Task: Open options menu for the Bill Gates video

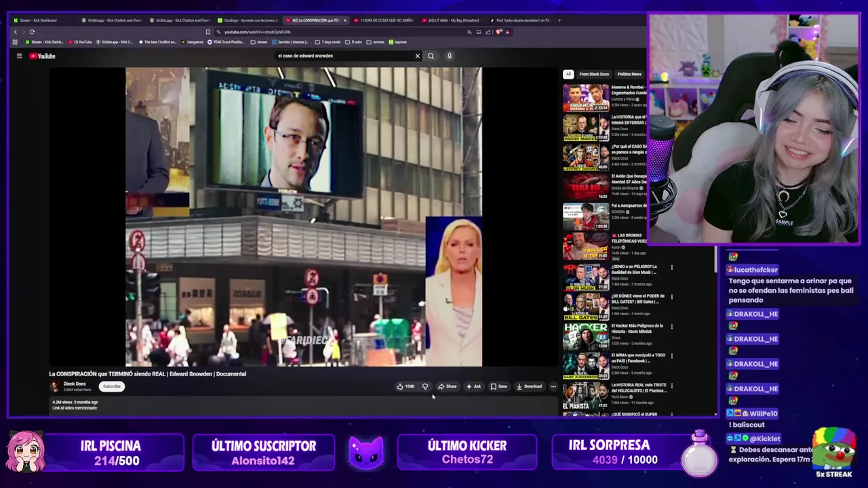Action: pyautogui.click(x=671, y=298)
